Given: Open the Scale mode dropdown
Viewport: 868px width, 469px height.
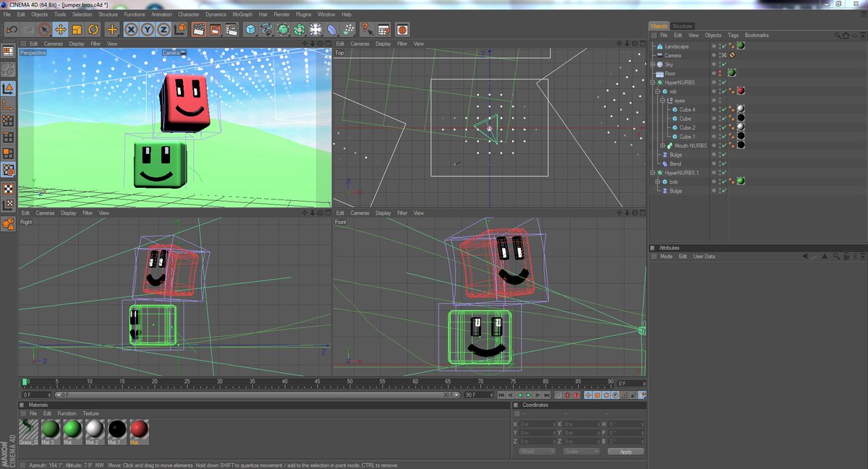Looking at the screenshot, I should (x=582, y=451).
